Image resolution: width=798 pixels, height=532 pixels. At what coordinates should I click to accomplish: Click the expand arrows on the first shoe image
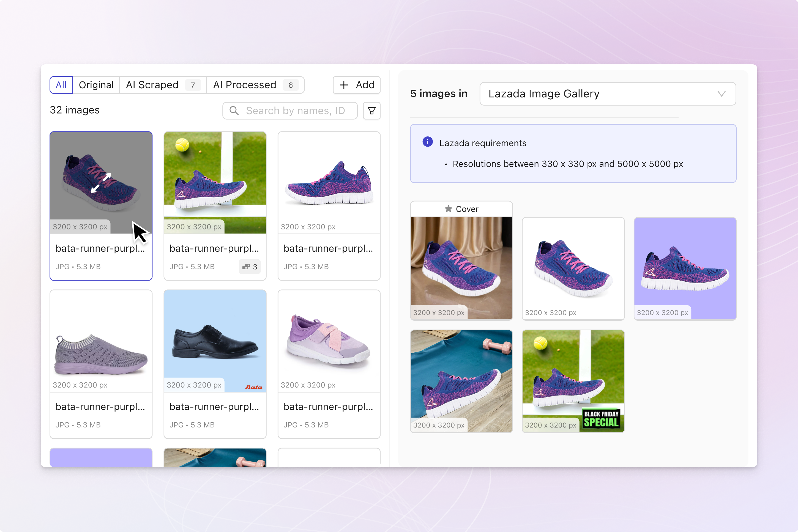[101, 183]
